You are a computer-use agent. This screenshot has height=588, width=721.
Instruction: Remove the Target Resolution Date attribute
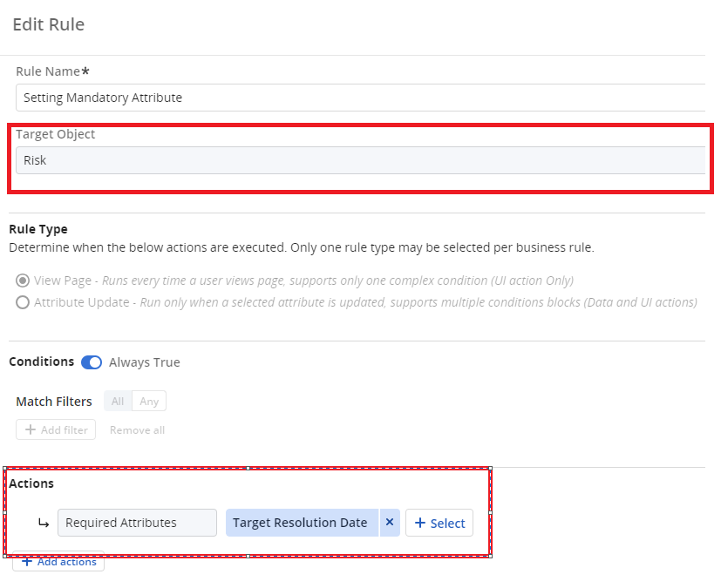390,523
